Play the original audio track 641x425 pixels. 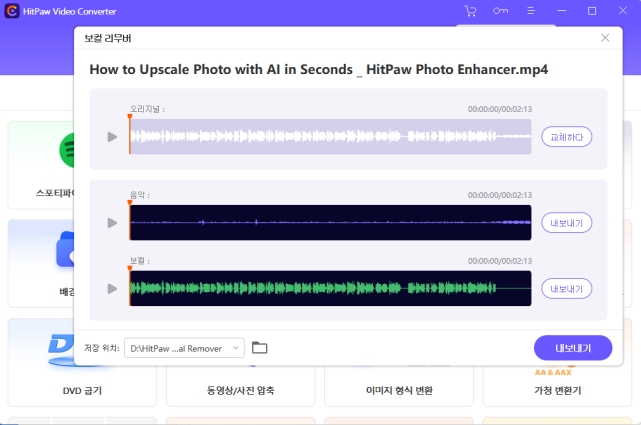pyautogui.click(x=112, y=137)
